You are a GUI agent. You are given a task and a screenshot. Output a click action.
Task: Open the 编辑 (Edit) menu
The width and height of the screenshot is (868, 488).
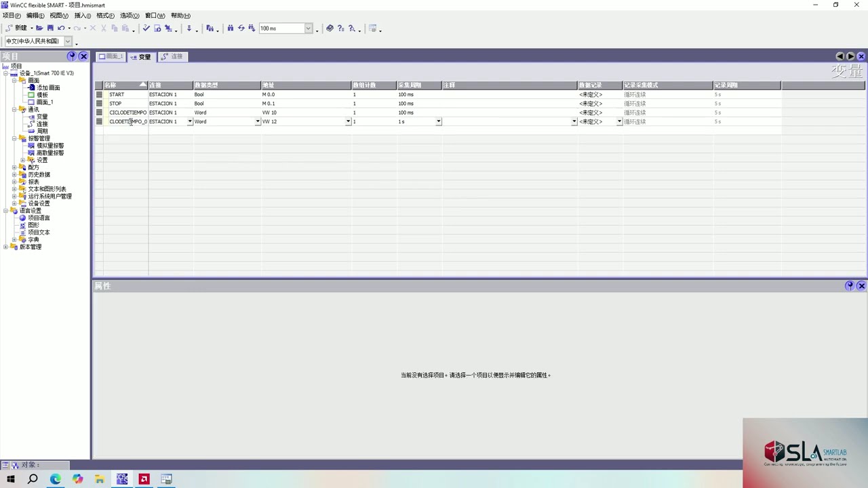[35, 16]
